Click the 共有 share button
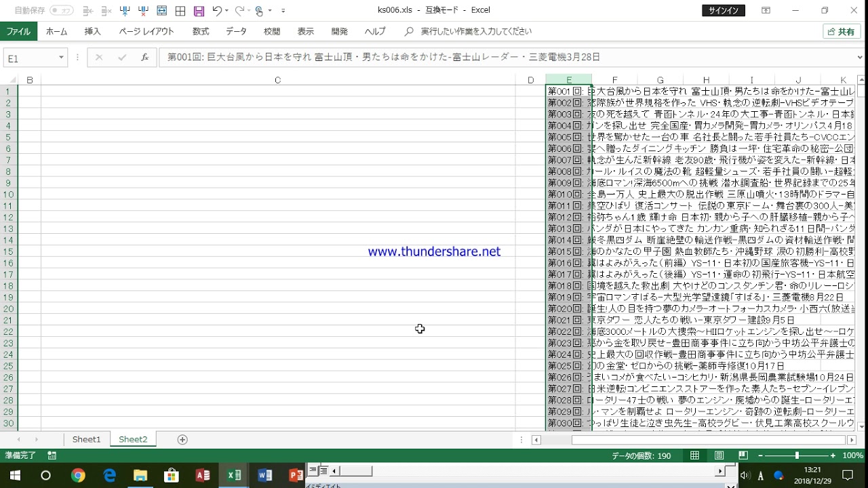 click(841, 31)
